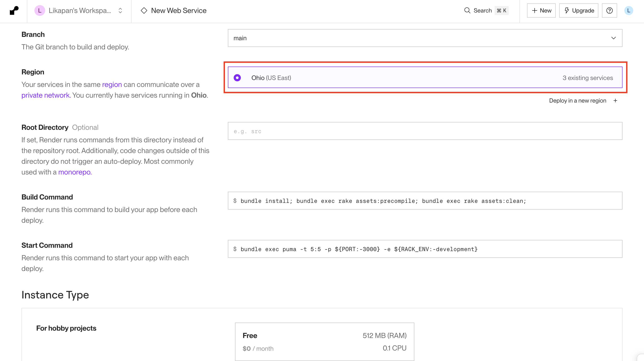
Task: Select the Ohio (US East) radio button
Action: 237,78
